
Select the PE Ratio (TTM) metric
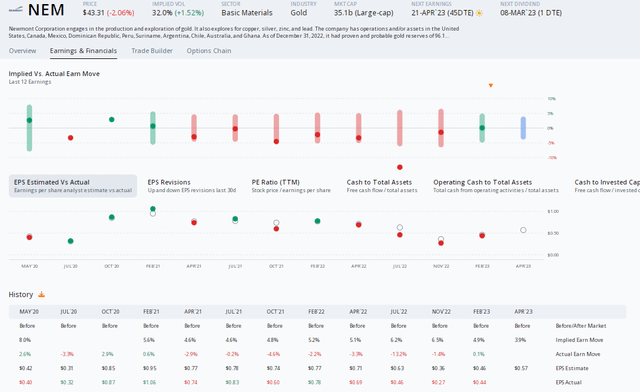(x=291, y=186)
